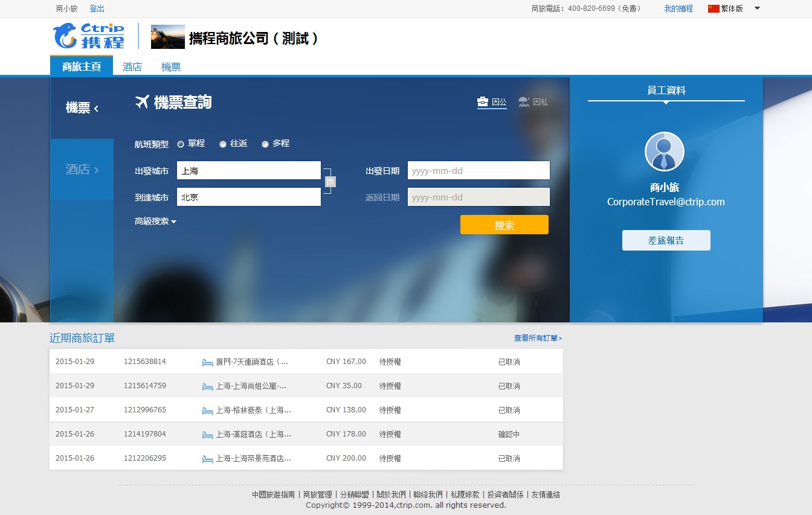Select 單程 one-way flight type
Image resolution: width=812 pixels, height=515 pixels.
tap(181, 144)
